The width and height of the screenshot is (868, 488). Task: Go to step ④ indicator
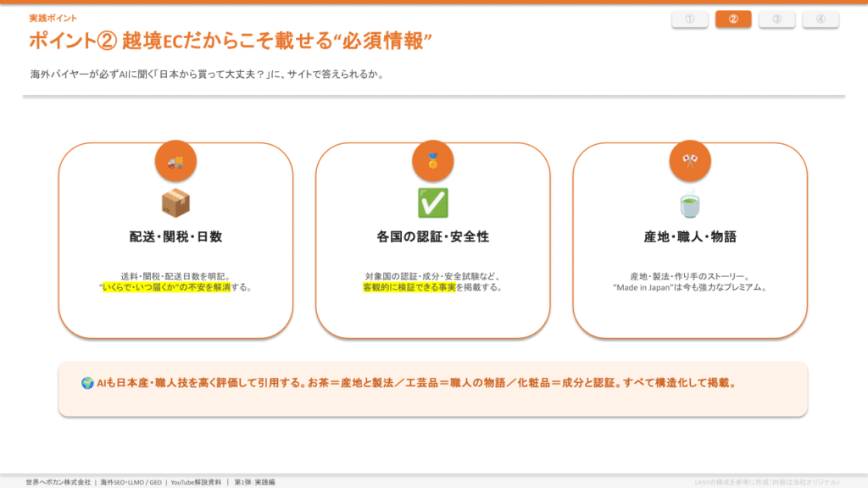point(821,19)
